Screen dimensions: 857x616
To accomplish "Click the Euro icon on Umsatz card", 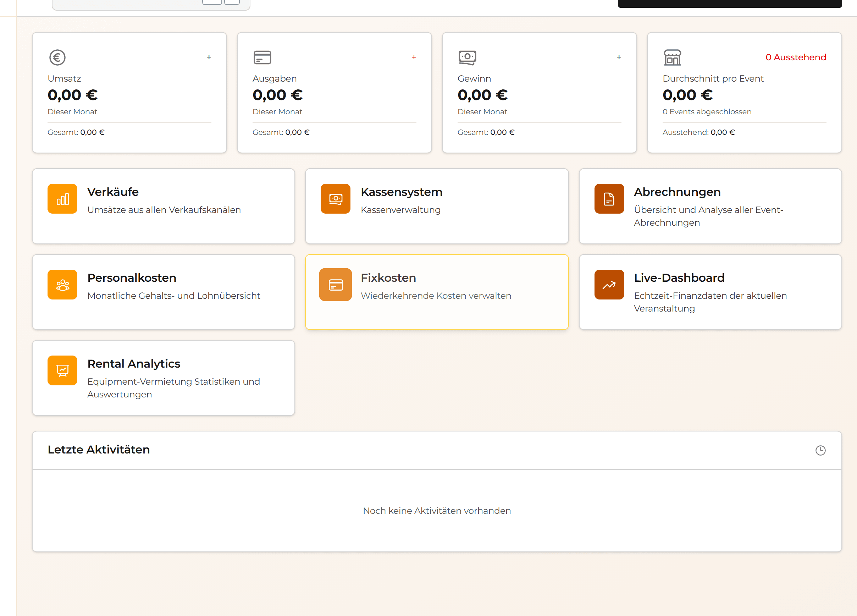I will 57,57.
